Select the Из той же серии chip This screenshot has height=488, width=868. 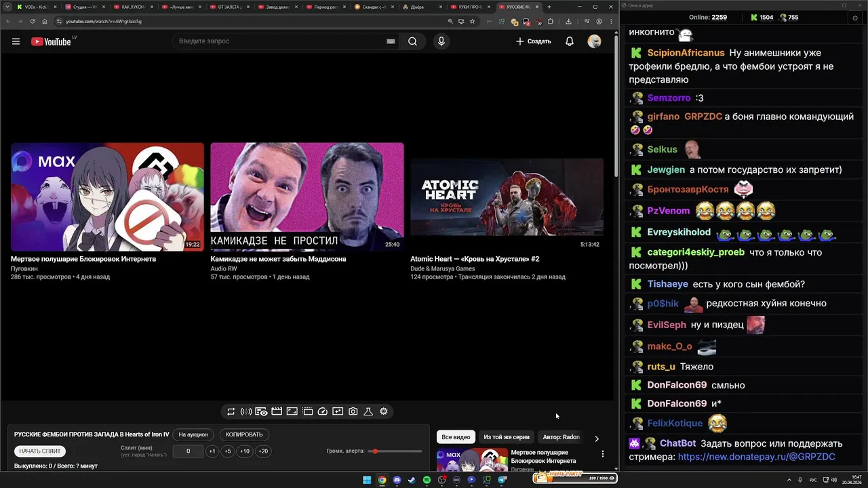(x=507, y=437)
